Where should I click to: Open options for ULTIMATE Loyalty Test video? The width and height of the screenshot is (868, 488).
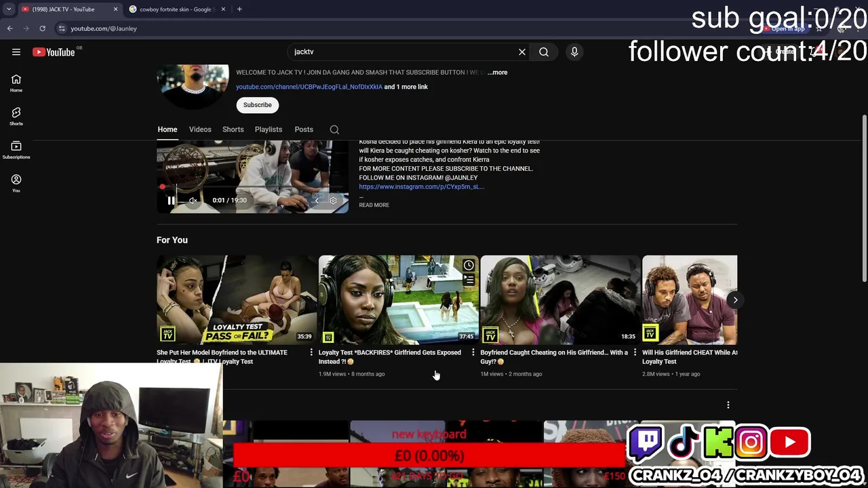(311, 352)
